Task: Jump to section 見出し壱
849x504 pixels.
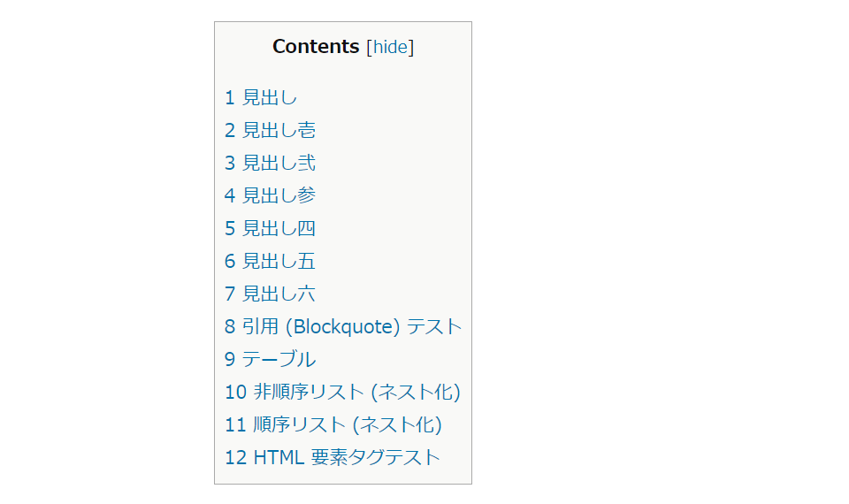Action: pos(279,131)
